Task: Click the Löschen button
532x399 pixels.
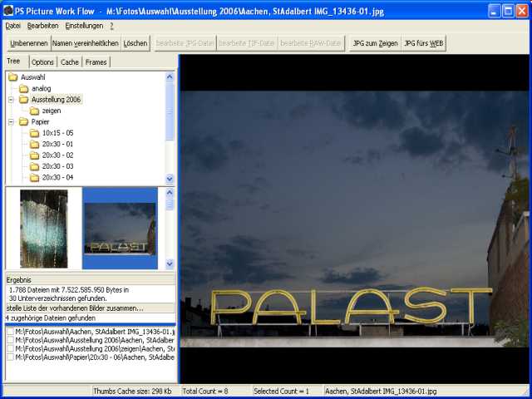Action: (x=135, y=43)
